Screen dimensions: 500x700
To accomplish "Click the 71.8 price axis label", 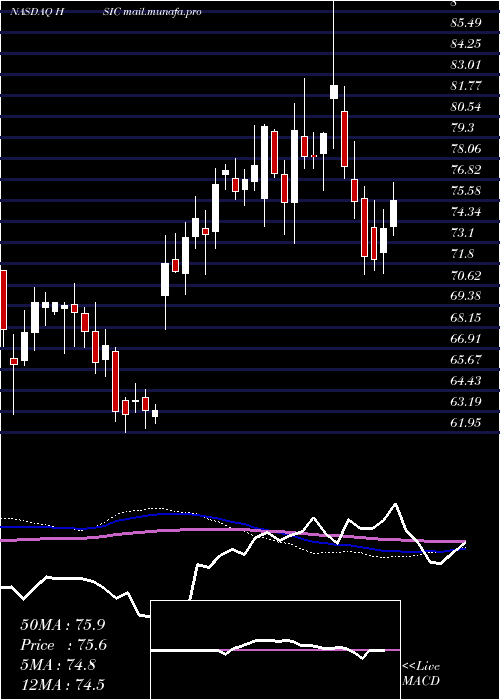I will [462, 254].
